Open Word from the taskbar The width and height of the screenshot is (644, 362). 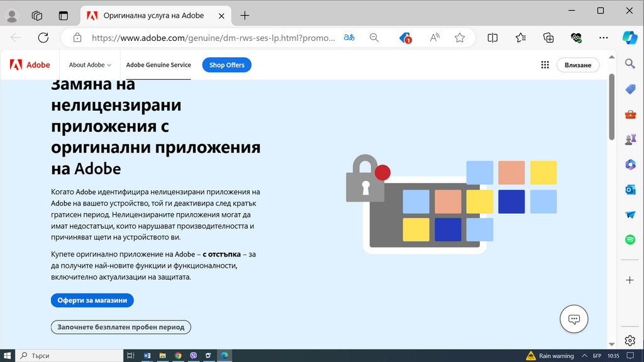147,356
